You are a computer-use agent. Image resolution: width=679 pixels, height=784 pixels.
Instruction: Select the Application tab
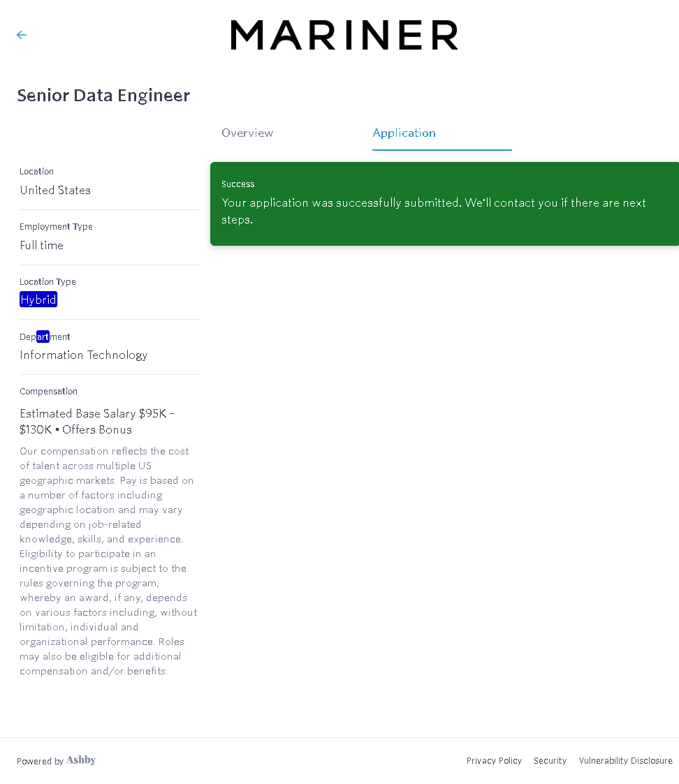pos(404,133)
